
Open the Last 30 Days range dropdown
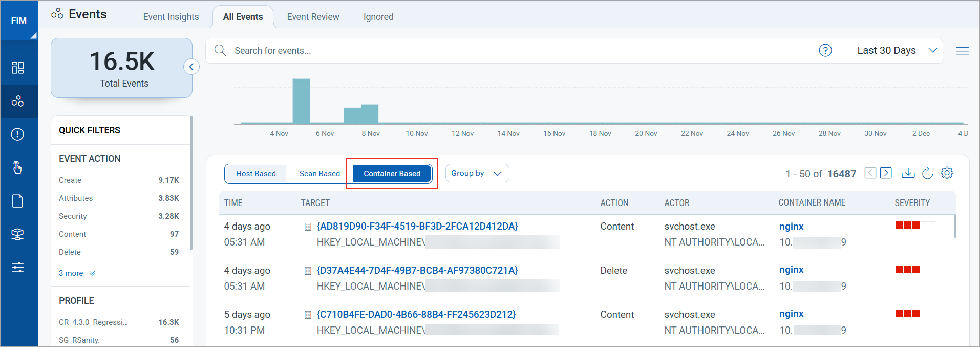891,50
